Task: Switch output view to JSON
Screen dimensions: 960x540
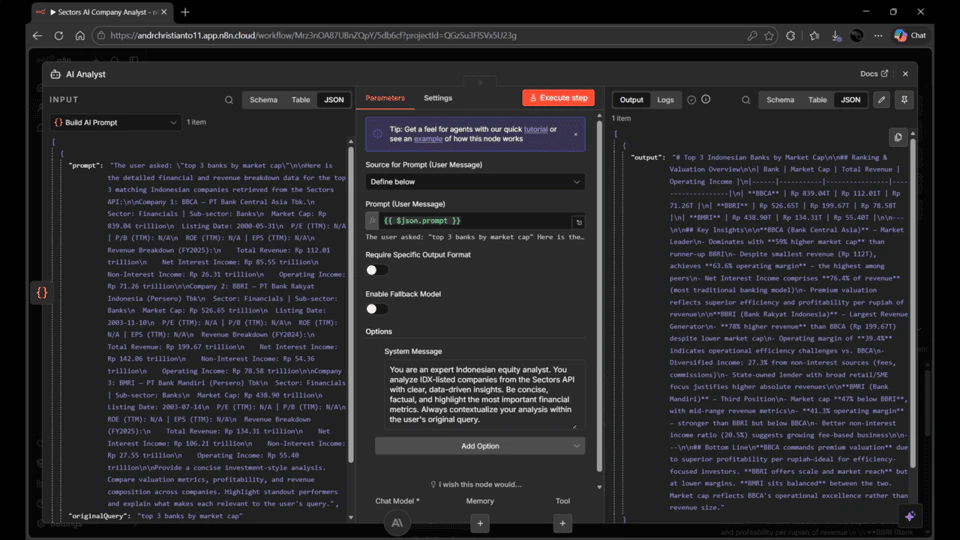Action: pyautogui.click(x=850, y=100)
